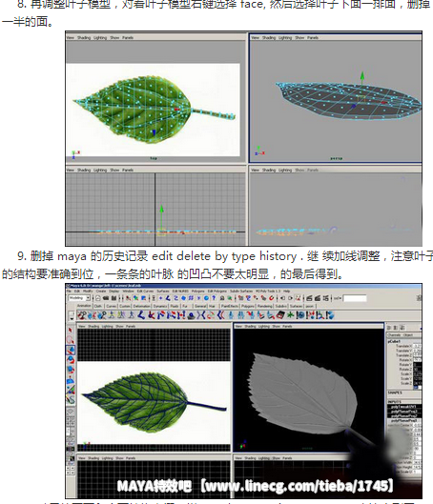Click the render current frame clapperboard icon

click(309, 298)
